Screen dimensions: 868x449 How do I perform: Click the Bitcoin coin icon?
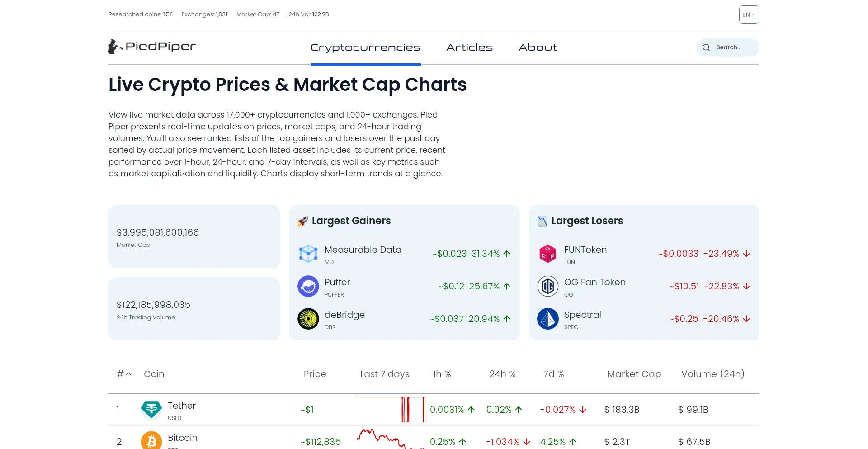coord(151,441)
